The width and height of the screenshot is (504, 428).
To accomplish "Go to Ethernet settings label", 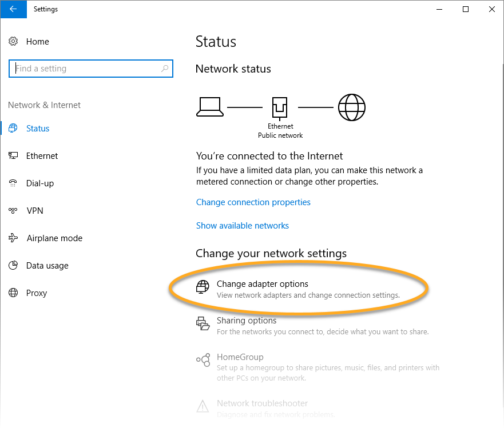I will [42, 156].
